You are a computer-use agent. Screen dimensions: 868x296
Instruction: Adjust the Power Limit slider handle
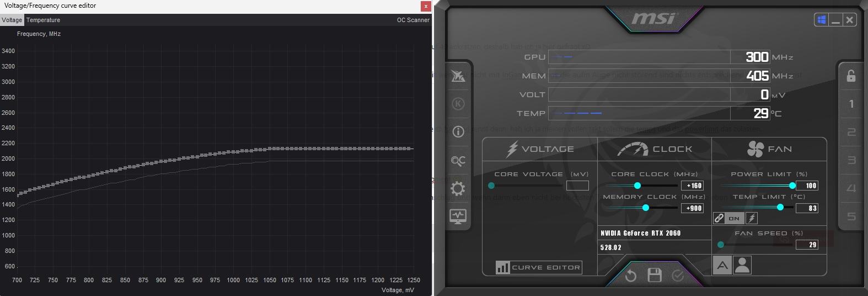(x=792, y=186)
